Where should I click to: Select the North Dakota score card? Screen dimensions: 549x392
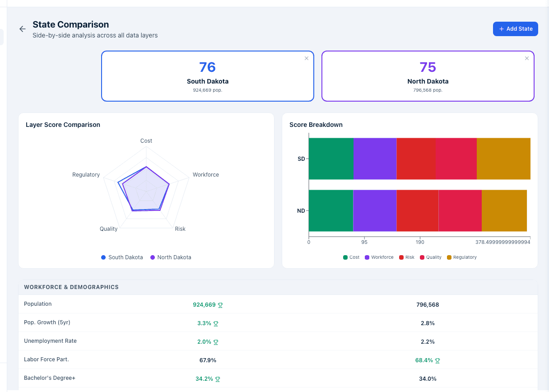[x=428, y=76]
